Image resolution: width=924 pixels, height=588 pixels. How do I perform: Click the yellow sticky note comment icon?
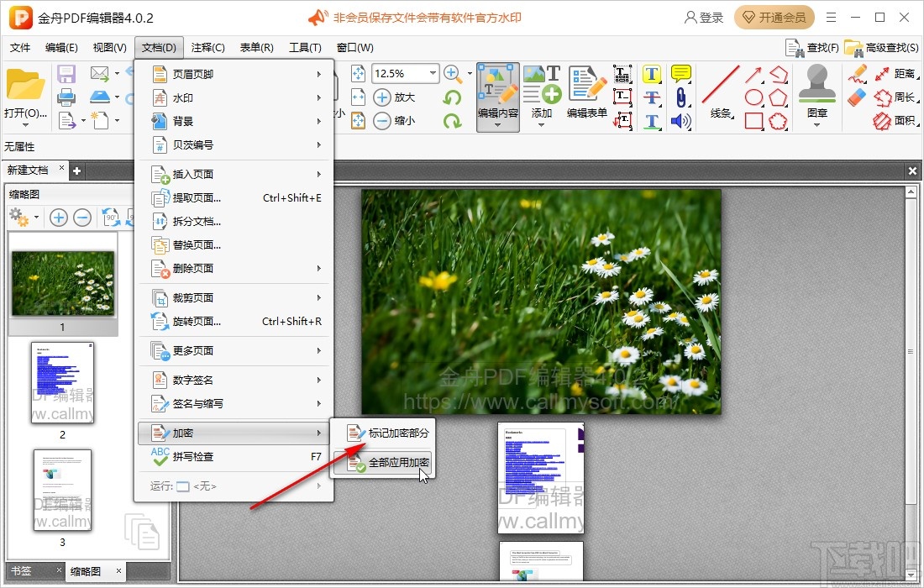coord(680,74)
